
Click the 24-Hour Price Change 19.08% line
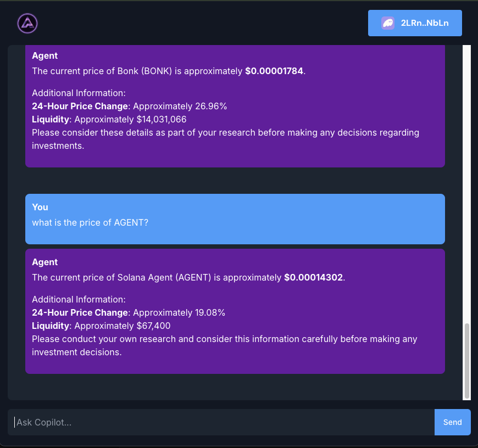click(129, 313)
